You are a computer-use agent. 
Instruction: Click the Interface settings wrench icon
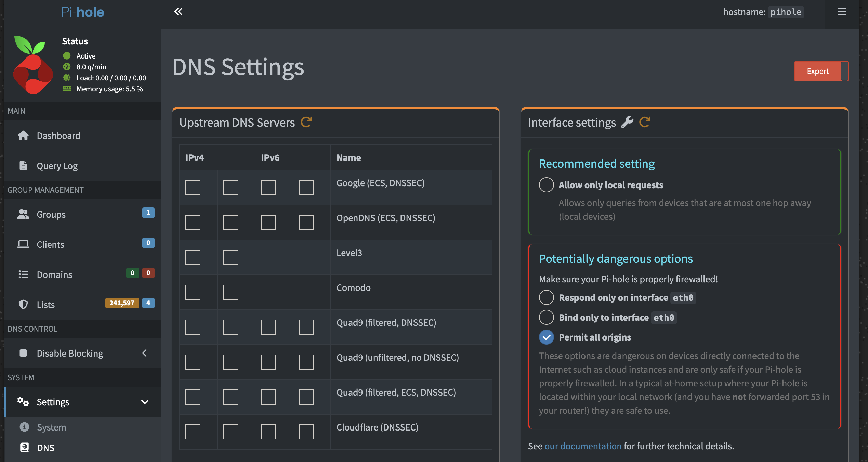(627, 122)
